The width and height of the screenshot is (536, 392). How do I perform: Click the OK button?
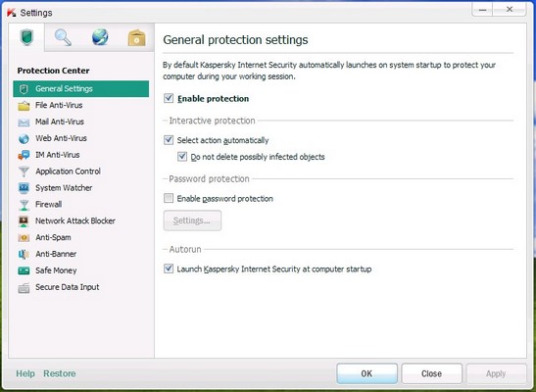[366, 373]
